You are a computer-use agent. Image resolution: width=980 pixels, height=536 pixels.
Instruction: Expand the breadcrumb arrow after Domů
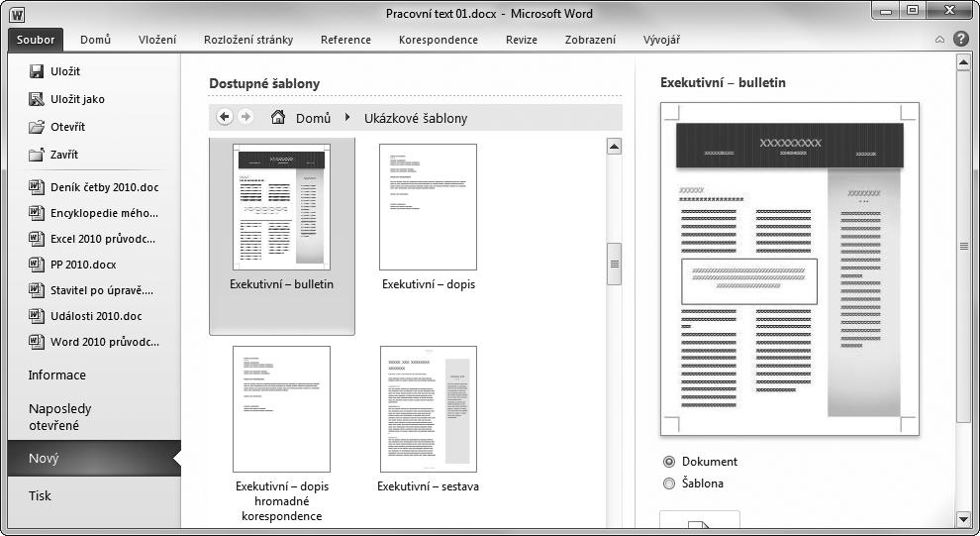coord(346,118)
